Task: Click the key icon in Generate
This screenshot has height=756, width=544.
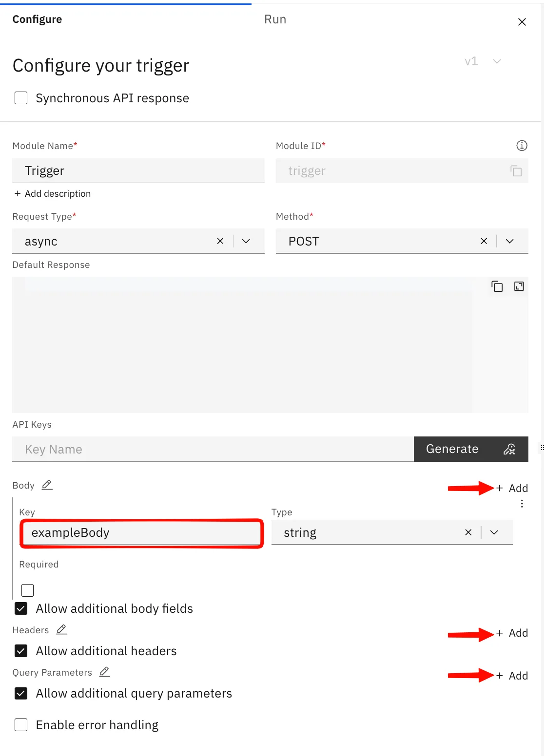Action: click(509, 449)
